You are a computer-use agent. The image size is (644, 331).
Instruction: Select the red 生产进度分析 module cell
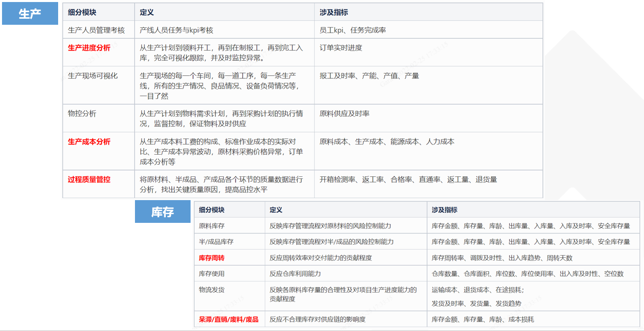pyautogui.click(x=89, y=48)
